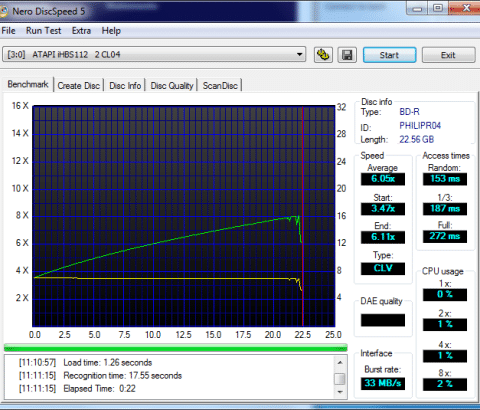This screenshot has height=410, width=480.
Task: Click the CLV type value
Action: 383,268
